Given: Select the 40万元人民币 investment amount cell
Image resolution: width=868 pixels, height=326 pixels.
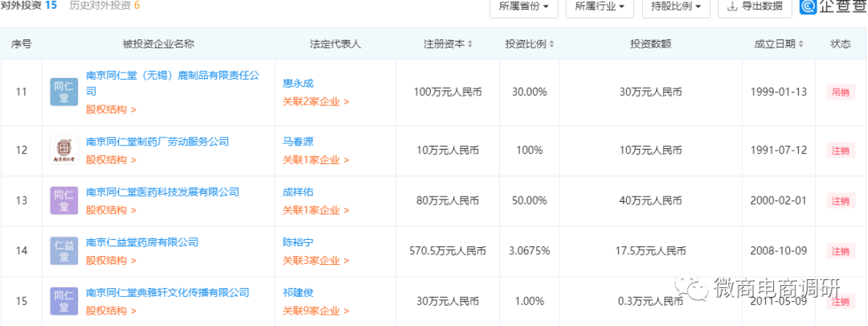Looking at the screenshot, I should [650, 200].
